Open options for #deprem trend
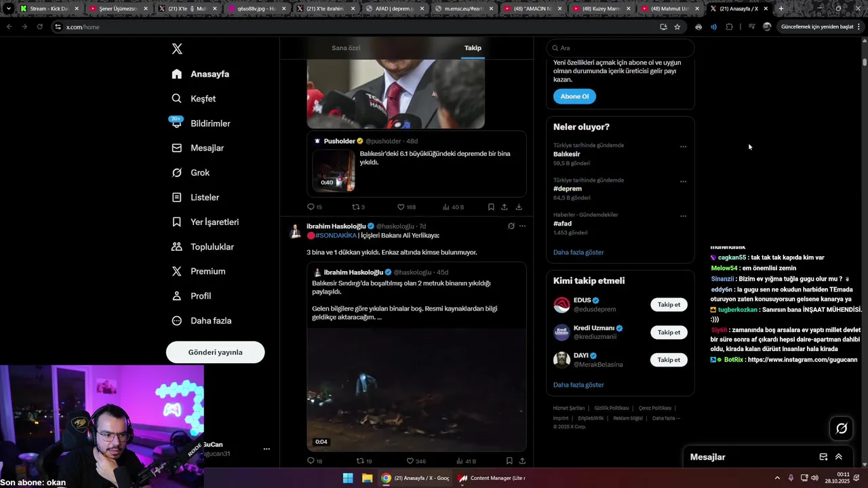 (x=683, y=181)
